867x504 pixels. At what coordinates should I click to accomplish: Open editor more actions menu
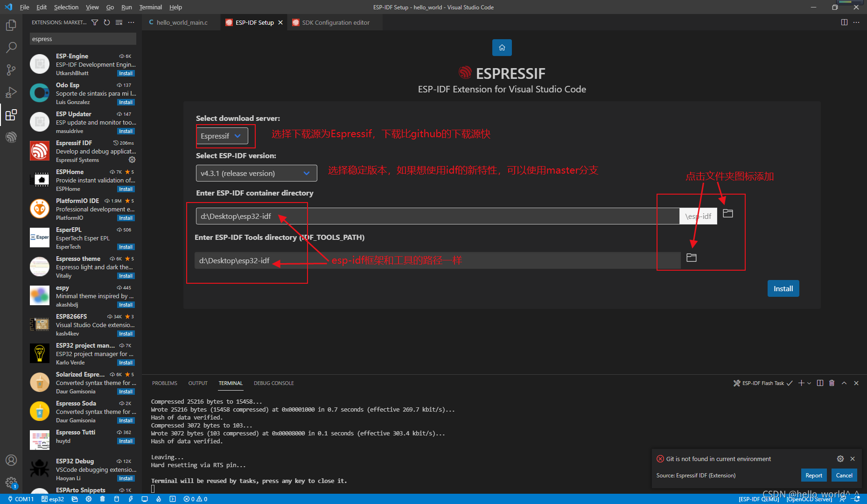pyautogui.click(x=856, y=22)
